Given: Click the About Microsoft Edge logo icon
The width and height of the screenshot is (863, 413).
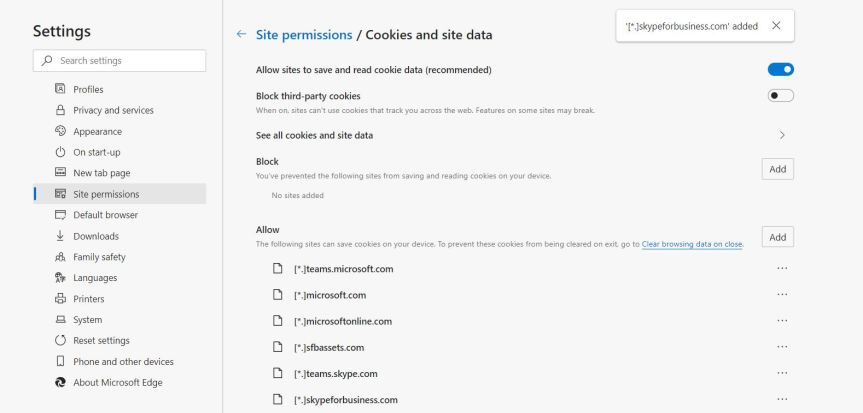Looking at the screenshot, I should [60, 382].
